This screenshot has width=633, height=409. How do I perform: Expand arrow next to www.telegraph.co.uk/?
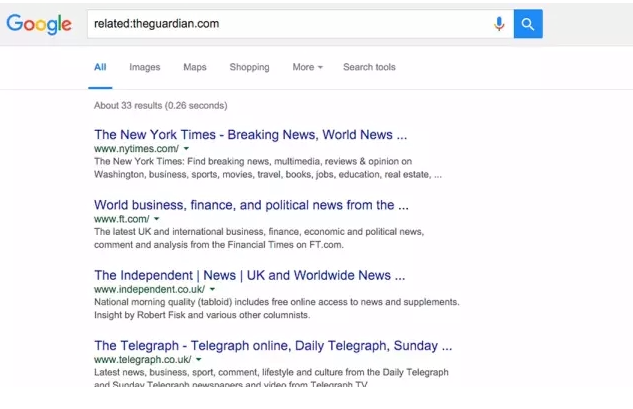click(199, 359)
